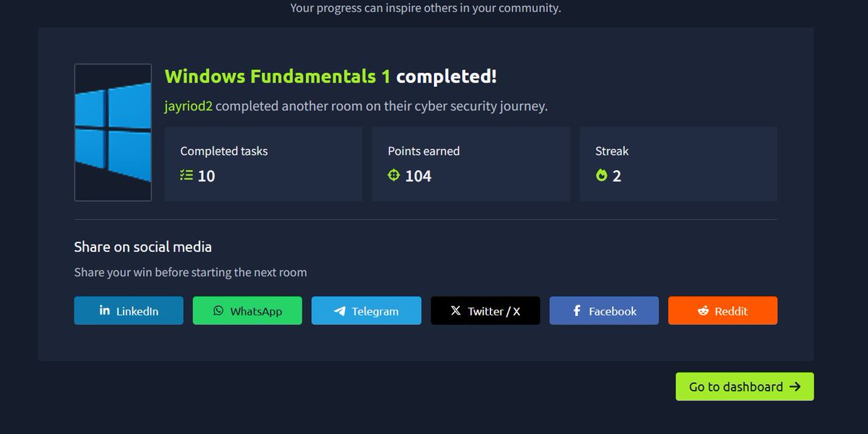Click the points earned target icon
868x434 pixels.
click(x=393, y=175)
